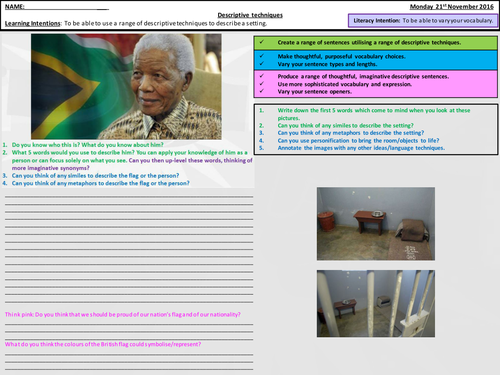Click the 'Learning Intentions' heading text
Screen dimensions: 500x375
[33, 23]
